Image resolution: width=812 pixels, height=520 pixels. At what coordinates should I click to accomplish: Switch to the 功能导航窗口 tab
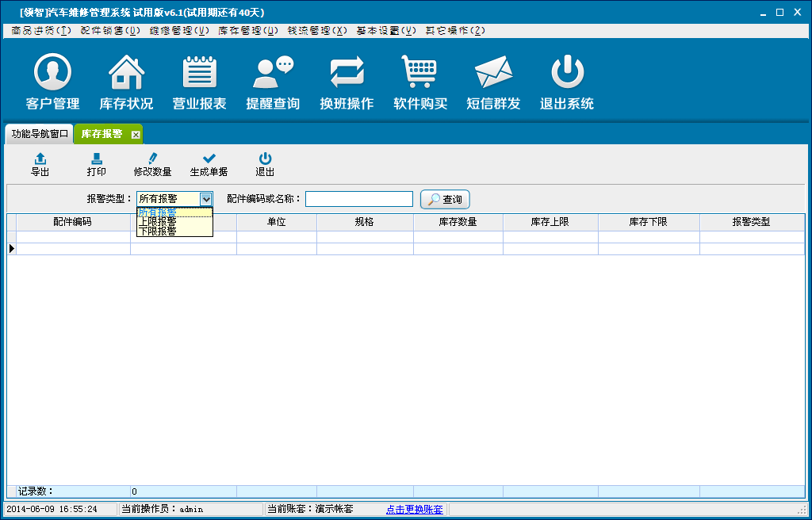click(x=40, y=134)
